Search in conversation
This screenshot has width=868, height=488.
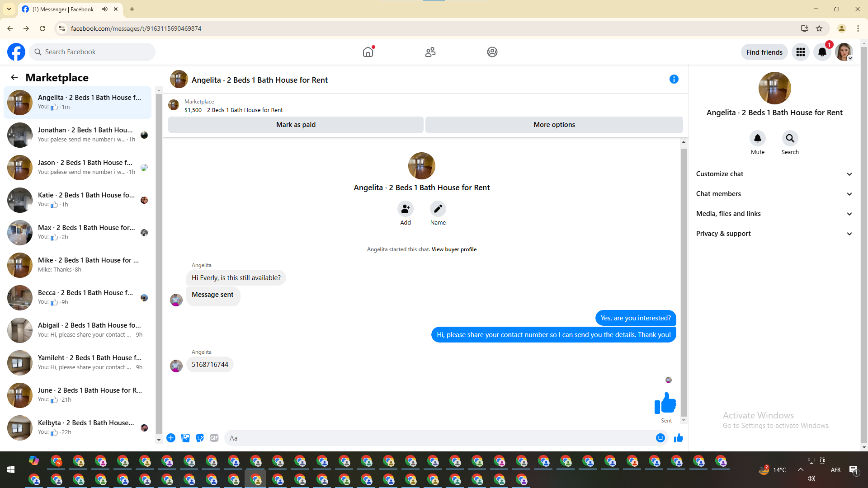[790, 138]
